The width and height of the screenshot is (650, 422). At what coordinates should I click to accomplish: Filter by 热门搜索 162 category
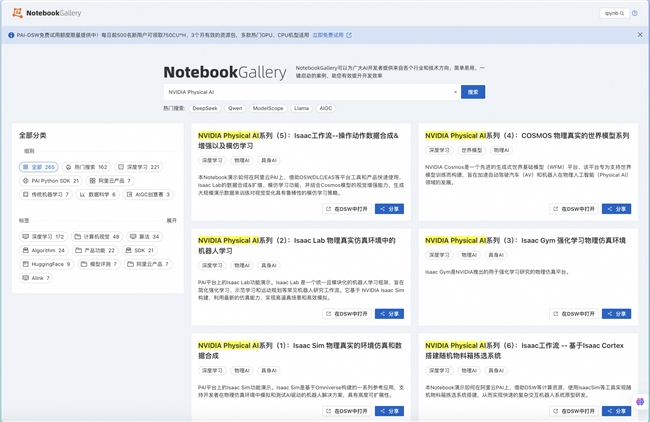click(87, 167)
